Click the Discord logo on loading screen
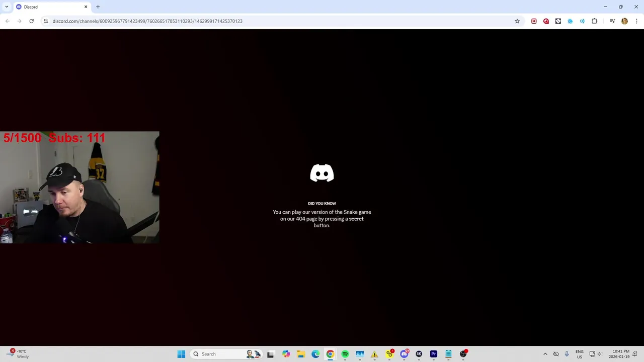This screenshot has height=362, width=644. click(x=322, y=173)
